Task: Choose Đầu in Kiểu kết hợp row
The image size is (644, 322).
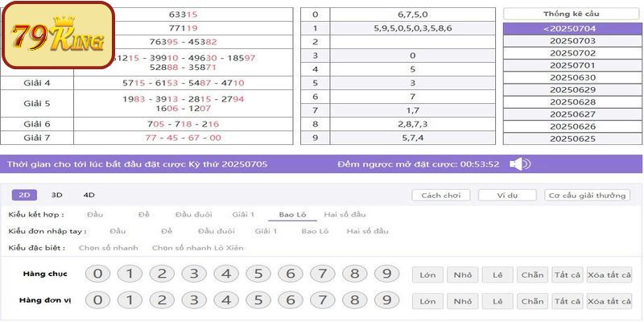Action: coord(95,214)
